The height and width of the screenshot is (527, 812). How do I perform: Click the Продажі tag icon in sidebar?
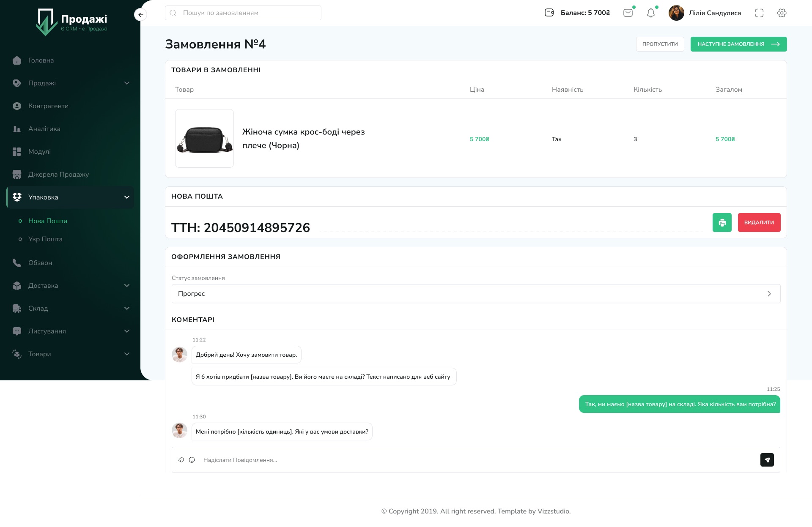[x=17, y=83]
